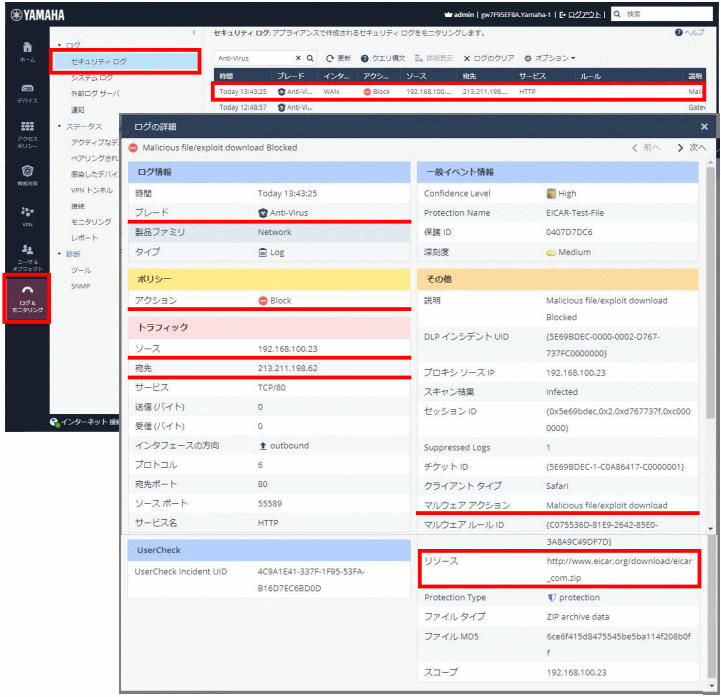721x697 pixels.
Task: Open the ホーム (Home) sidebar icon
Action: [27, 52]
